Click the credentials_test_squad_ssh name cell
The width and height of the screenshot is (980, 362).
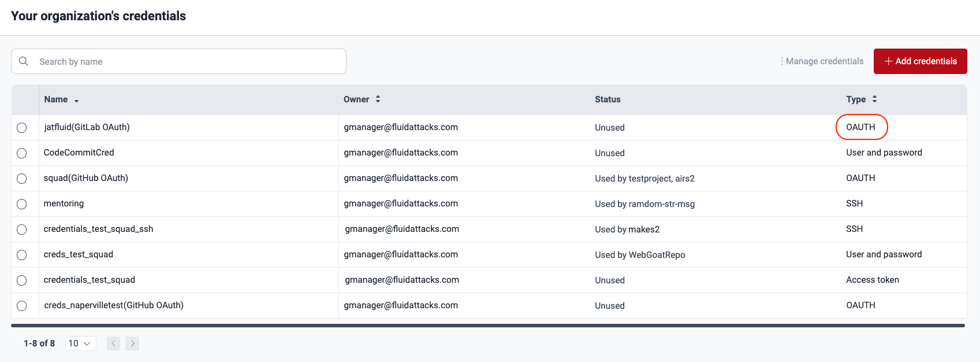(x=99, y=229)
